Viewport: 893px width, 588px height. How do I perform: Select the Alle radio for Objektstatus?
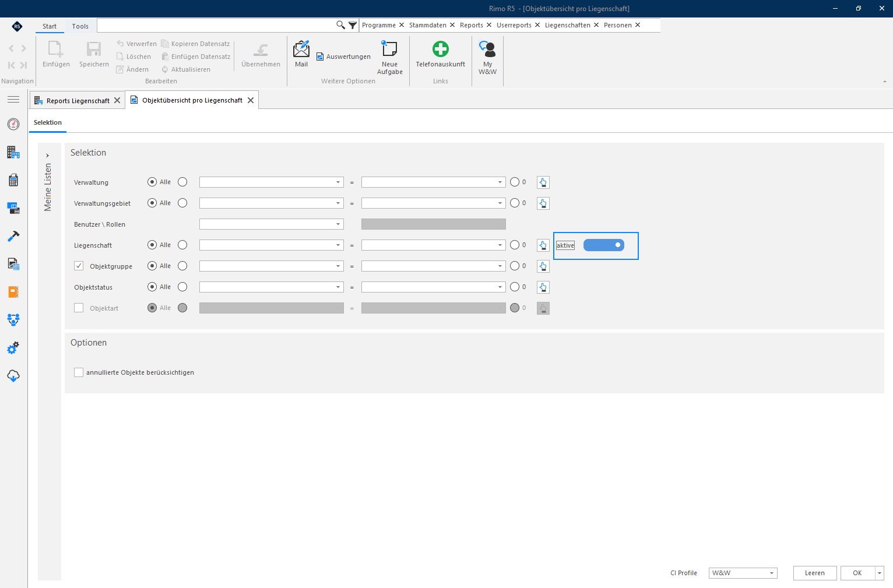[x=152, y=287]
